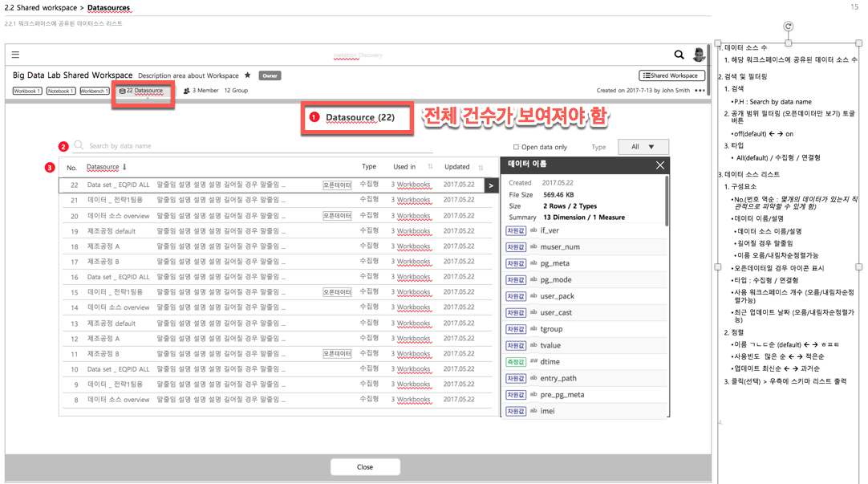Click the arrow on row 22
Image resolution: width=868 pixels, height=484 pixels.
491,185
